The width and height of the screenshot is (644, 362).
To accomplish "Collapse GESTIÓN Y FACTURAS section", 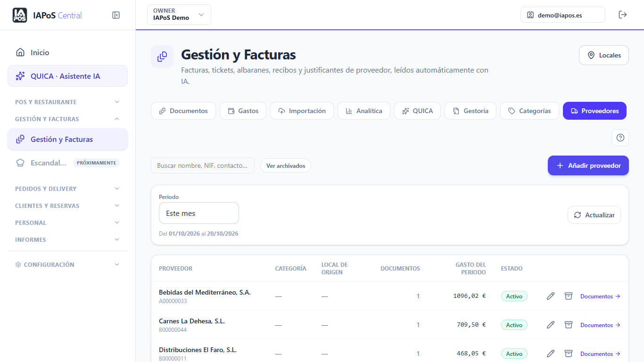I will [x=67, y=119].
